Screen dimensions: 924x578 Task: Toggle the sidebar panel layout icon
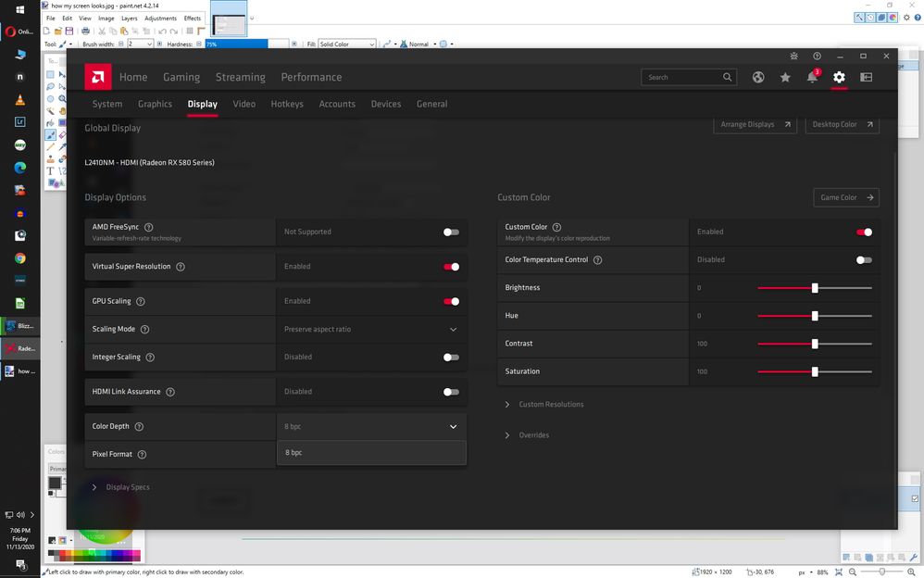point(867,77)
